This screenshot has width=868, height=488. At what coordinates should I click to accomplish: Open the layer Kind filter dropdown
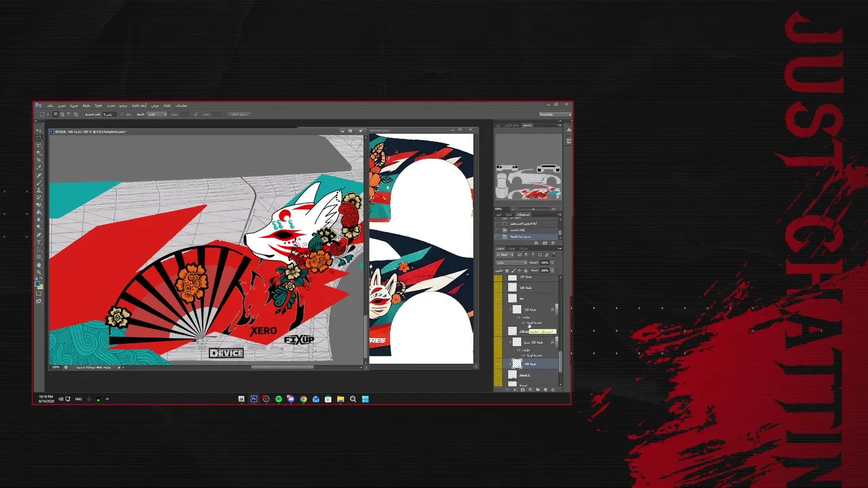coord(503,255)
